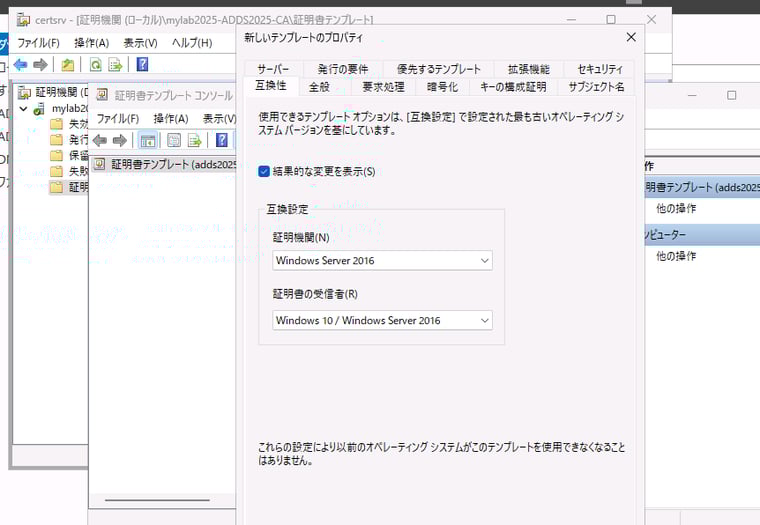Click the Export list icon in certsrv toolbar
Viewport: 760px width, 525px height.
pos(115,64)
